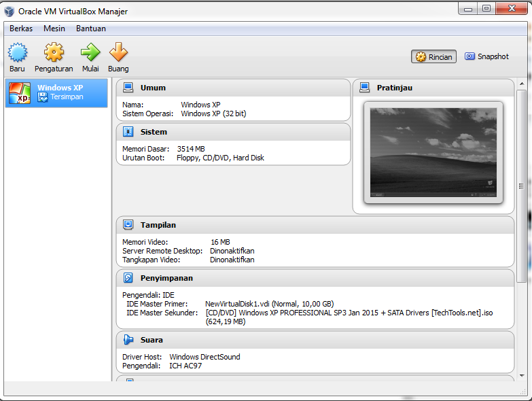Open the Bantuan menu
532x401 pixels.
click(x=91, y=29)
